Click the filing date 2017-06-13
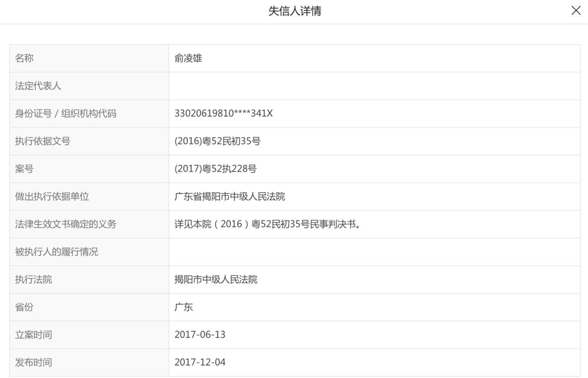588x378 pixels. [201, 334]
